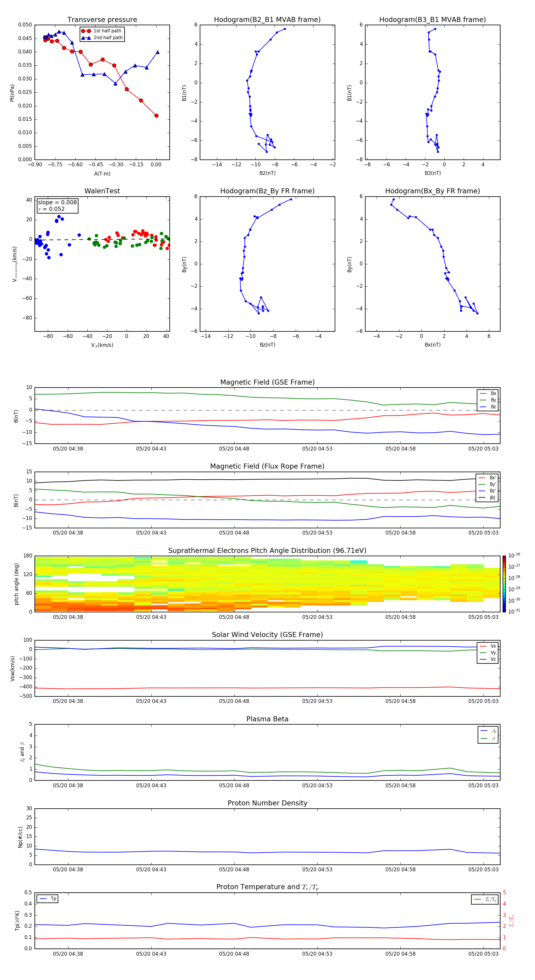
Task: Click the "Transverse pressure" plot title
Action: click(102, 20)
